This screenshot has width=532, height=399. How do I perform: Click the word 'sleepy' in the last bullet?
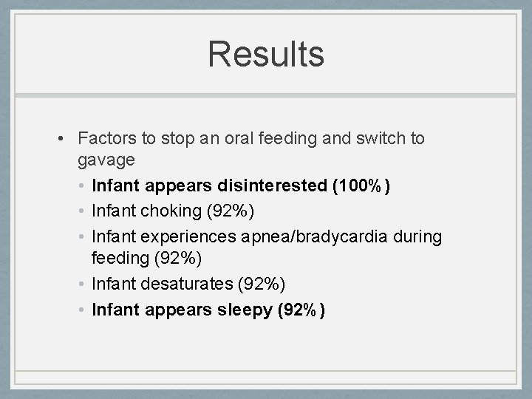click(247, 309)
